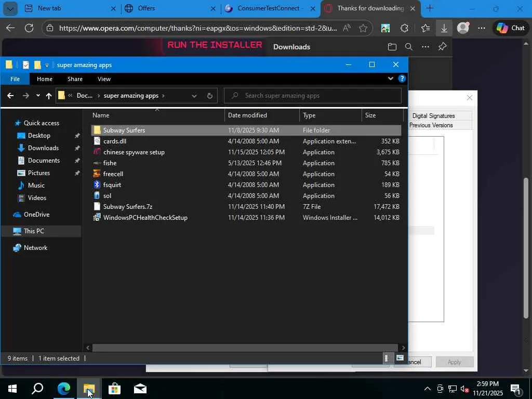
Task: Open address bar history dropdown
Action: (x=194, y=96)
